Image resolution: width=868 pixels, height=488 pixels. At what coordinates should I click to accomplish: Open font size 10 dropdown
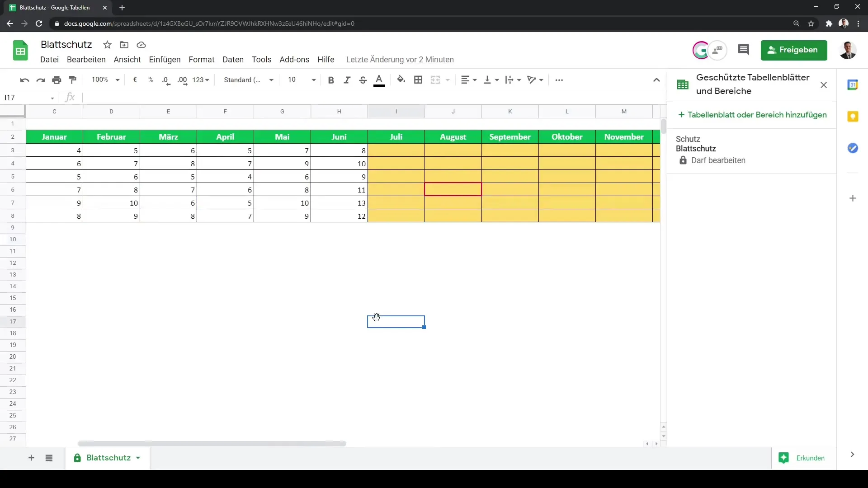(302, 80)
